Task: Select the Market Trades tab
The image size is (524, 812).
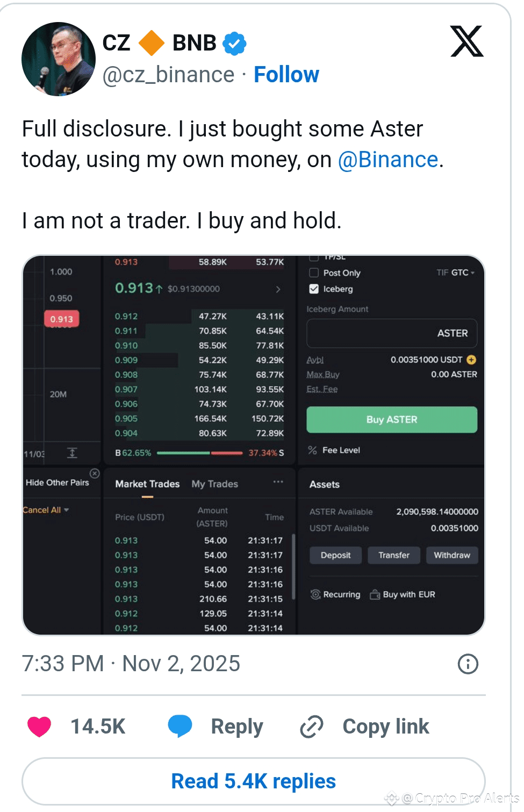Action: pos(147,484)
